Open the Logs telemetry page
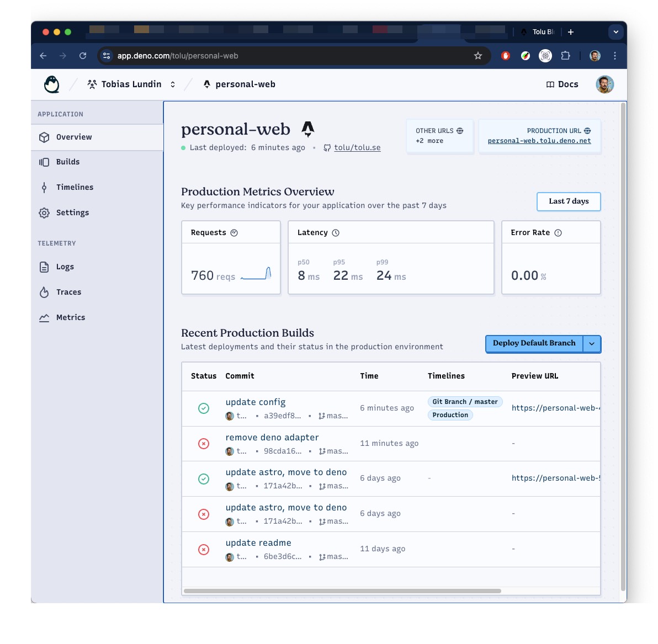This screenshot has height=644, width=658. (97, 267)
